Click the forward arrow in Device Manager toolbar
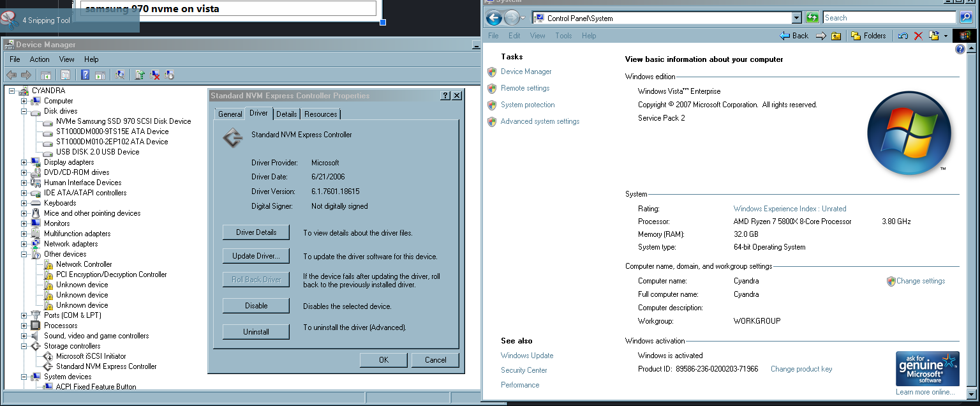 [x=26, y=75]
